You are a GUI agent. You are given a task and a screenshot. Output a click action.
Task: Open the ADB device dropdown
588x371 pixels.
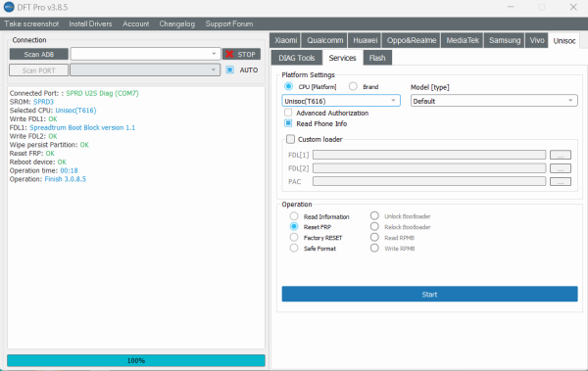[x=145, y=54]
